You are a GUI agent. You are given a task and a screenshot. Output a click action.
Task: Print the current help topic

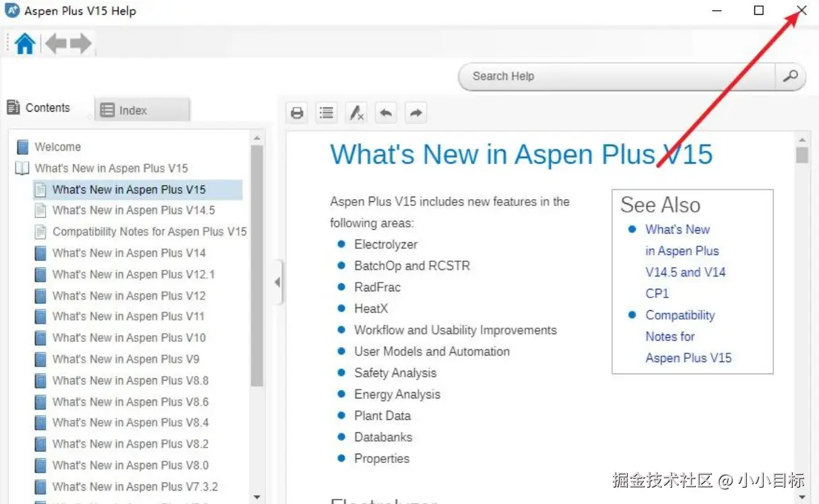[297, 113]
